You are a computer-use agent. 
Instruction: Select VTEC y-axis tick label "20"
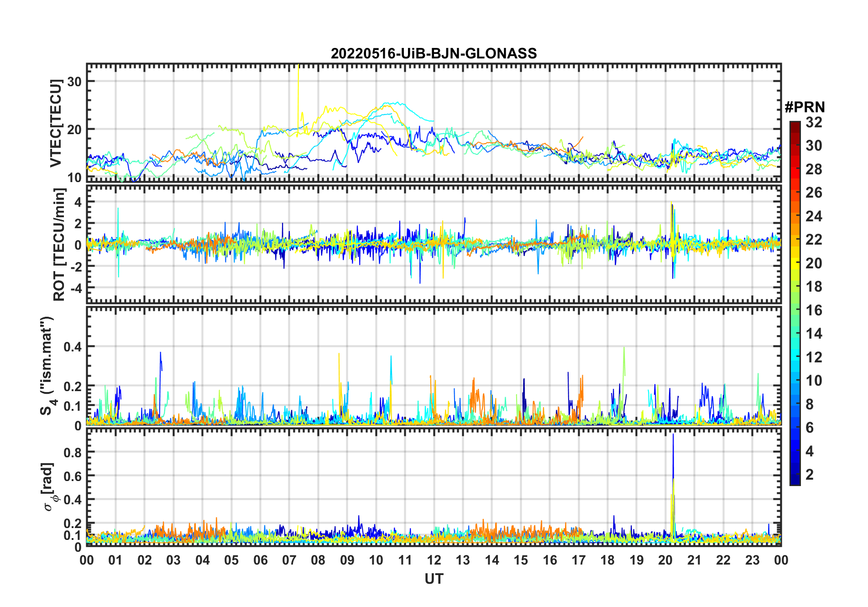click(x=74, y=129)
